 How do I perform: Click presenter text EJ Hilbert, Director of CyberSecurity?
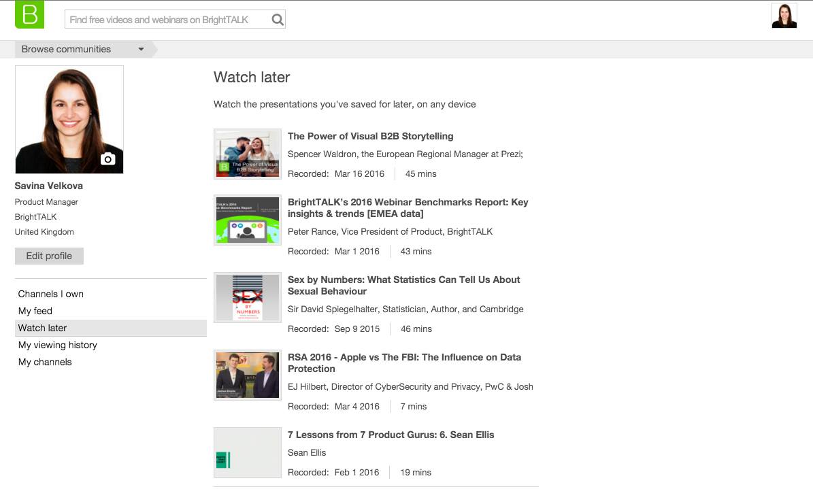[x=410, y=387]
